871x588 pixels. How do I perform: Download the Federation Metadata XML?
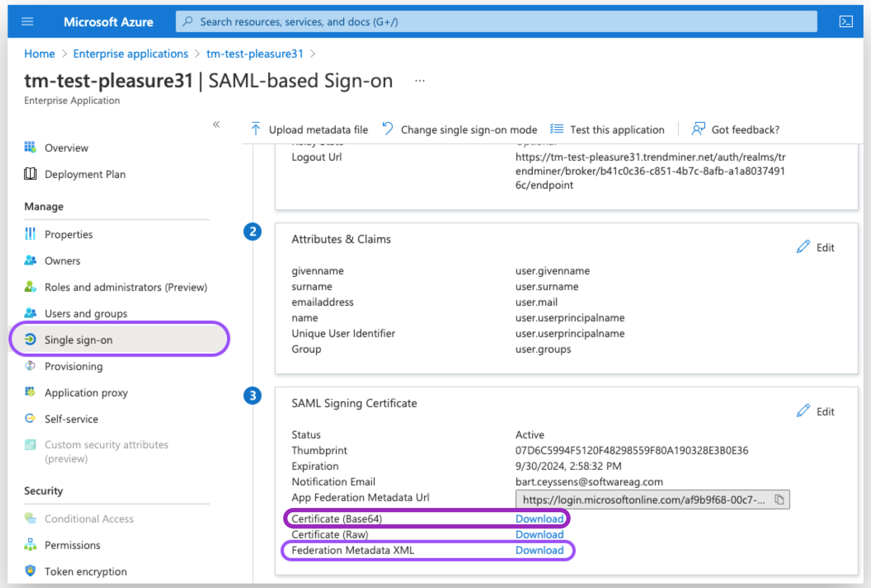tap(539, 550)
